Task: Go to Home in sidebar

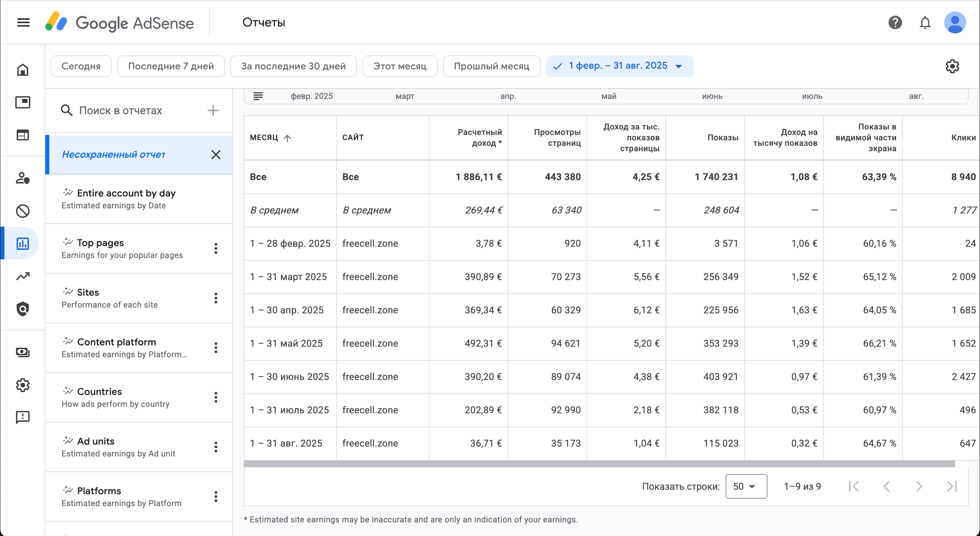Action: 22,70
